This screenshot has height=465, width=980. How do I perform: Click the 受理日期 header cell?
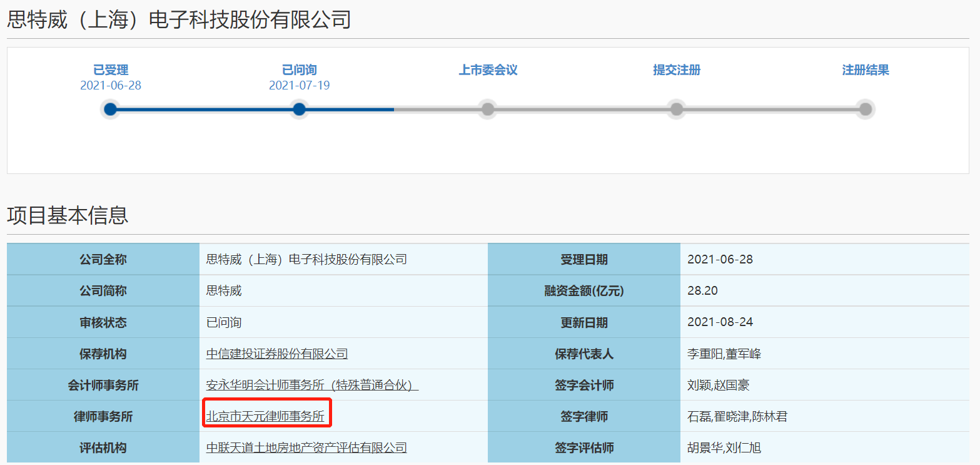pos(584,259)
